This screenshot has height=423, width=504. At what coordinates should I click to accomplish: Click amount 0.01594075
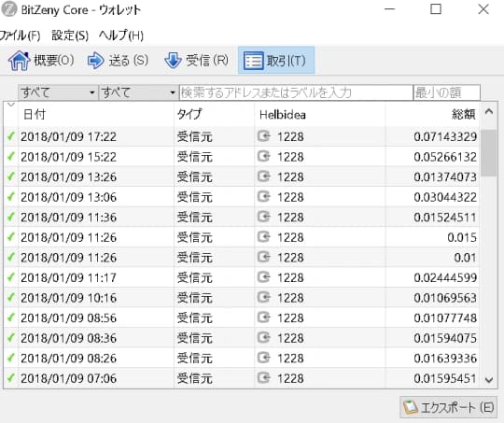tap(445, 338)
